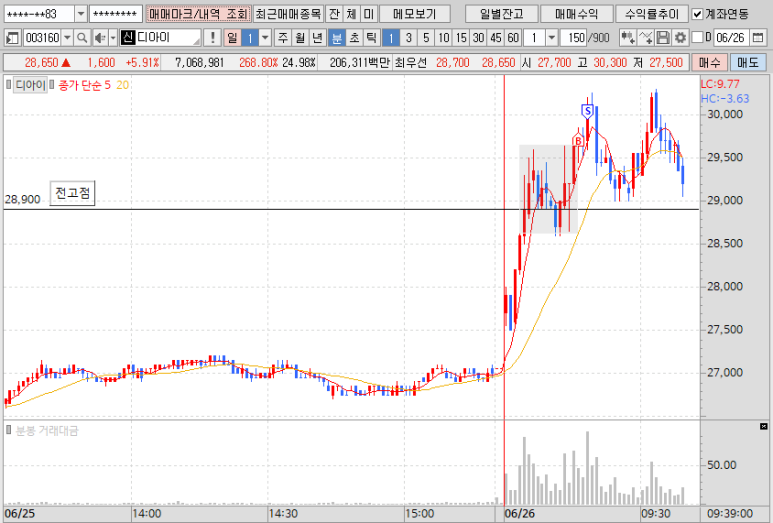Click the 매매마크/내역 조회 button
The image size is (773, 523).
(198, 14)
